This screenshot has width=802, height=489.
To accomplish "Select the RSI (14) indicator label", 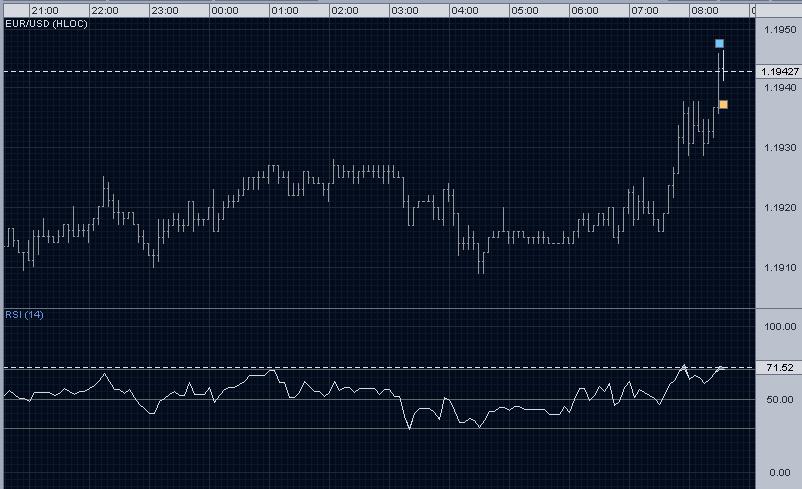I will click(24, 315).
